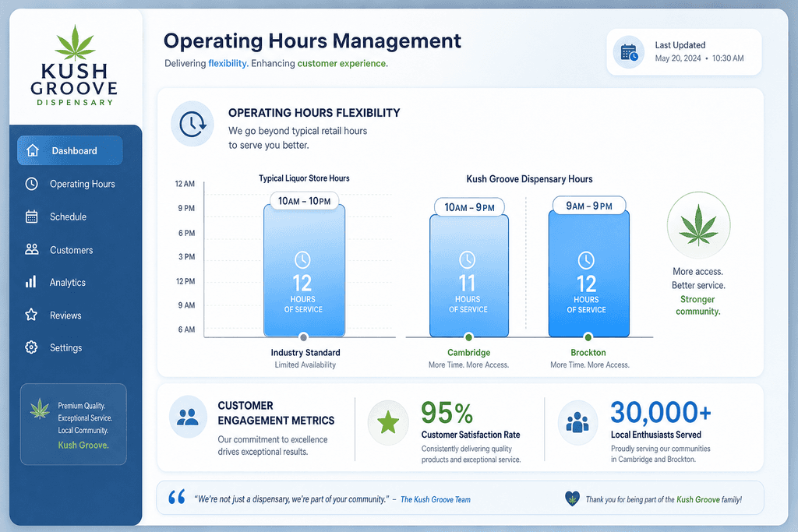Click the Local Enthusiasts Served label
798x532 pixels.
tap(656, 435)
